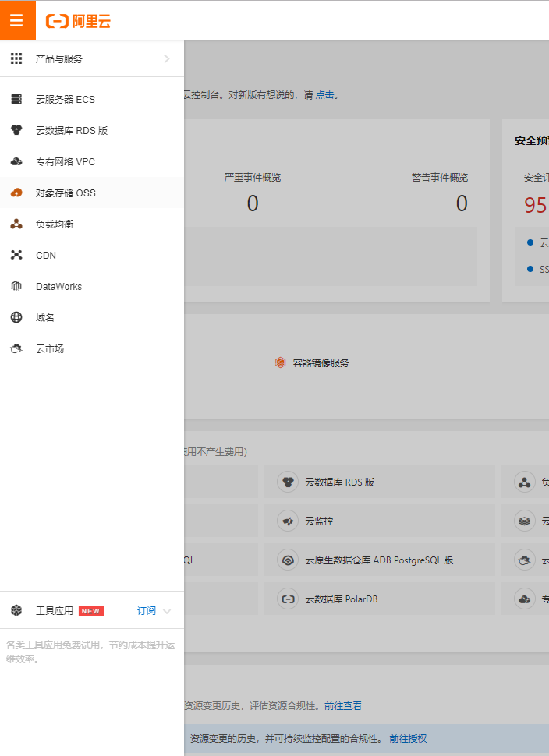Select 云数据库 RDS 版 in sidebar
This screenshot has height=756, width=549.
coord(92,130)
